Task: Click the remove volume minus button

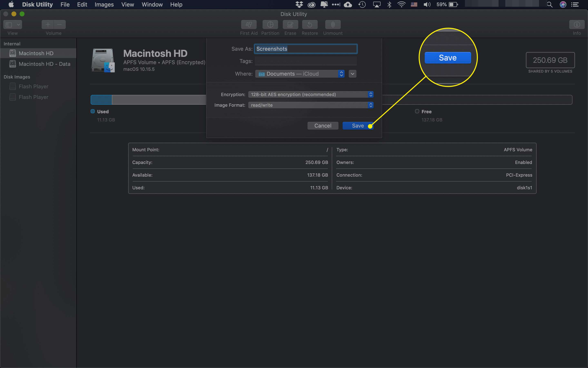Action: point(60,25)
